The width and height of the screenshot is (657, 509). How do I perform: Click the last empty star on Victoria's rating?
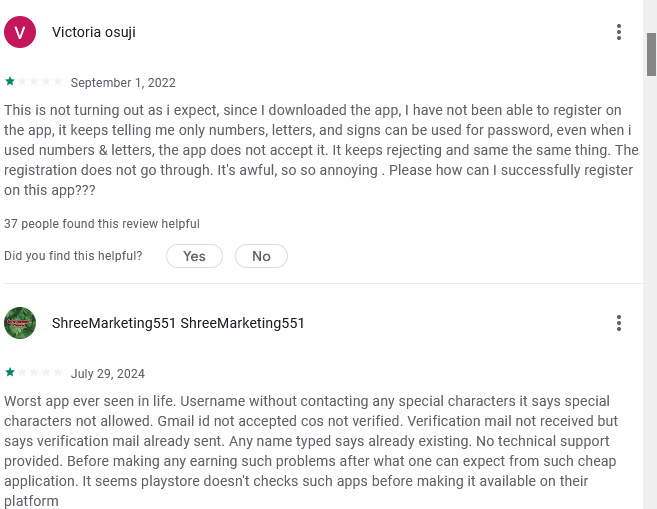click(x=58, y=81)
